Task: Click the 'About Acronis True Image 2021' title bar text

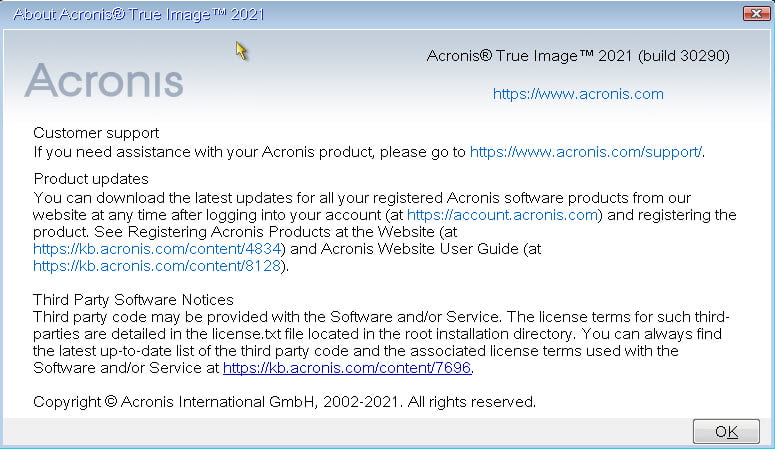Action: [x=139, y=14]
